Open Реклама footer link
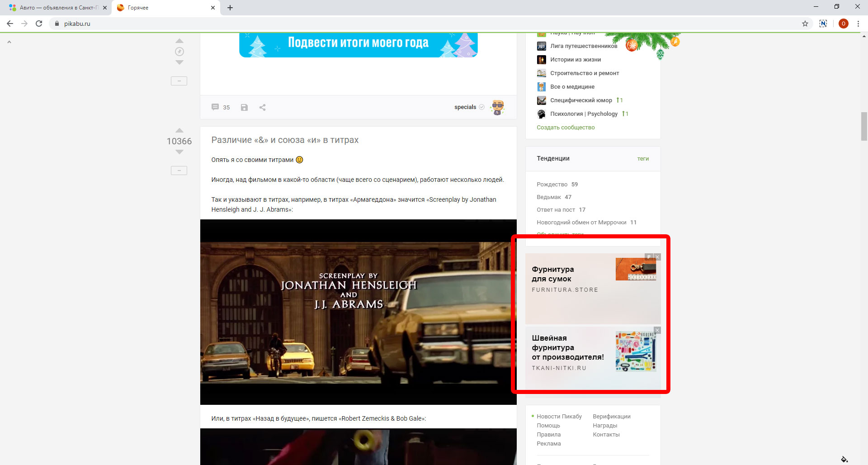Screen dimensions: 868x465 click(549, 444)
